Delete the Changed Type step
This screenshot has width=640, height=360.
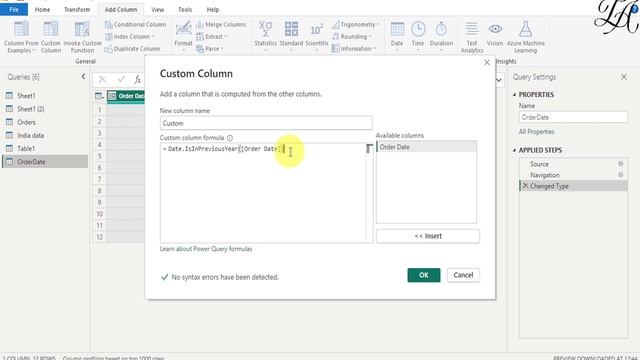525,186
